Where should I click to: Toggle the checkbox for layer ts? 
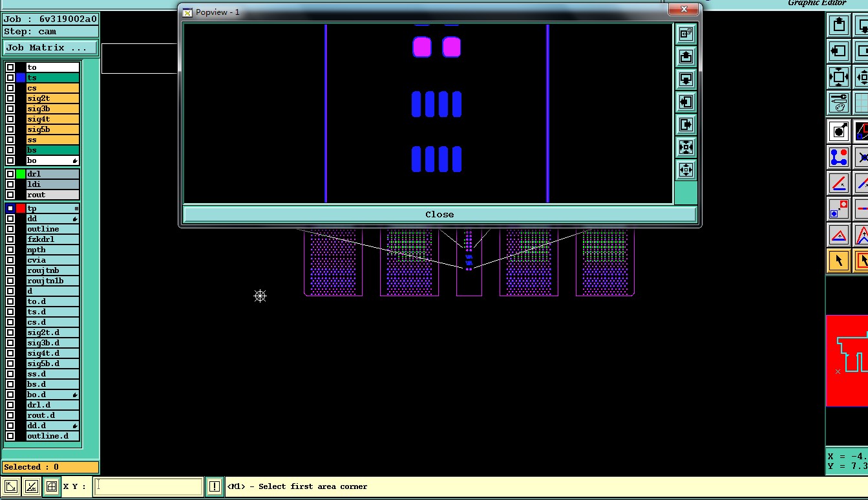pyautogui.click(x=10, y=78)
